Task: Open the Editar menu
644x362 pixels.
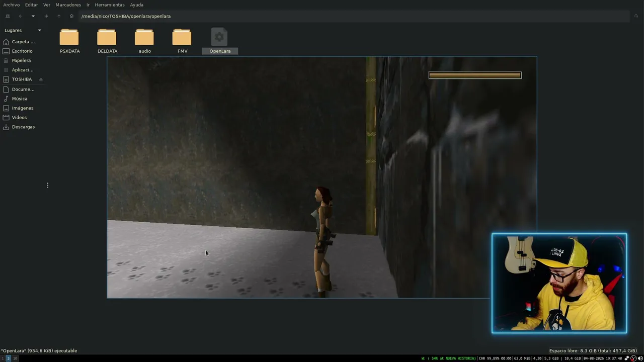Action: (31, 5)
